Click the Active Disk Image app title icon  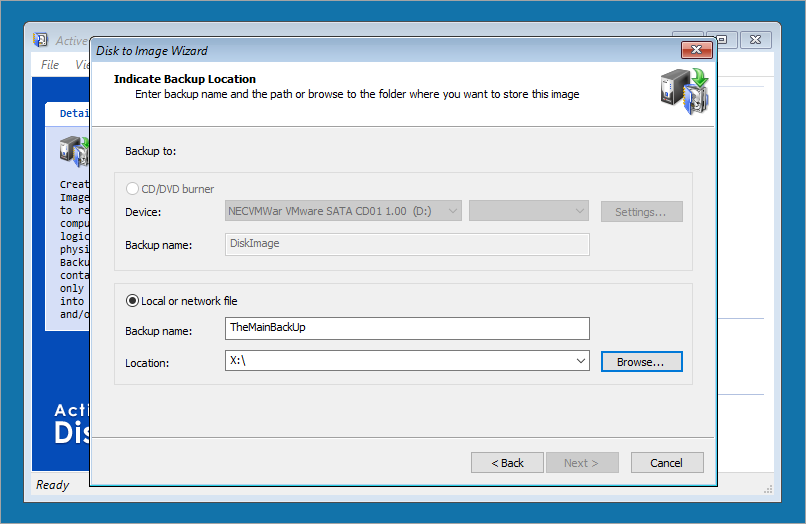tap(41, 40)
